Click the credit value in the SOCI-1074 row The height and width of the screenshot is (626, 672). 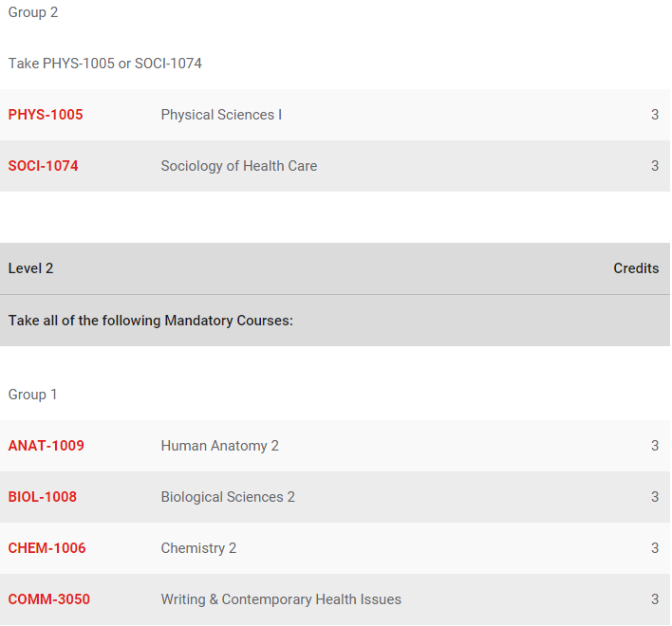click(x=655, y=166)
